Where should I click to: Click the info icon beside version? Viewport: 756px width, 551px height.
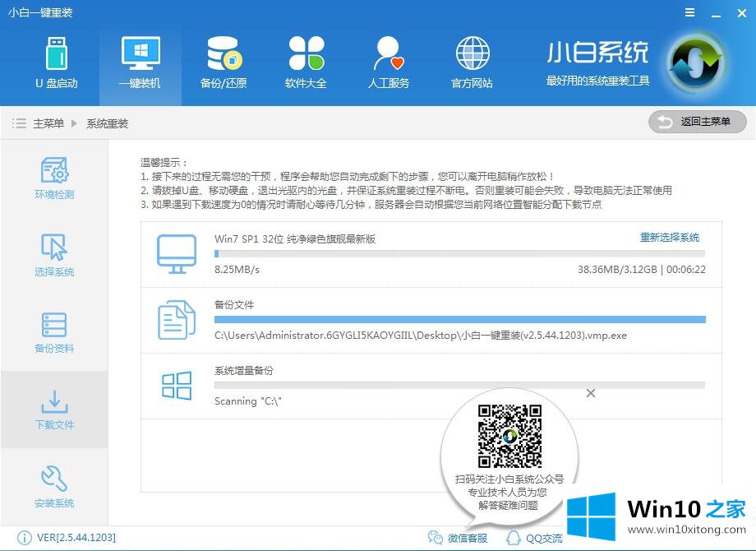24,538
